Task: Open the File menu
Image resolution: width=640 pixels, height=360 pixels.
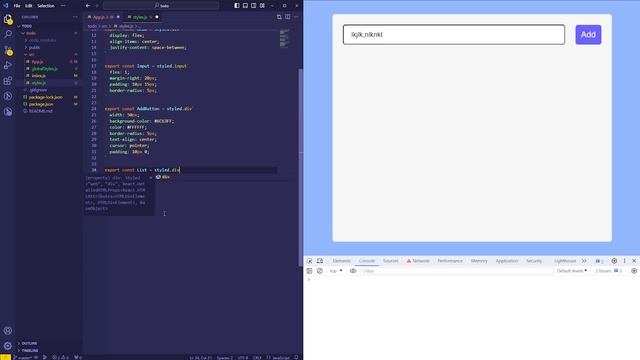Action: coord(17,6)
